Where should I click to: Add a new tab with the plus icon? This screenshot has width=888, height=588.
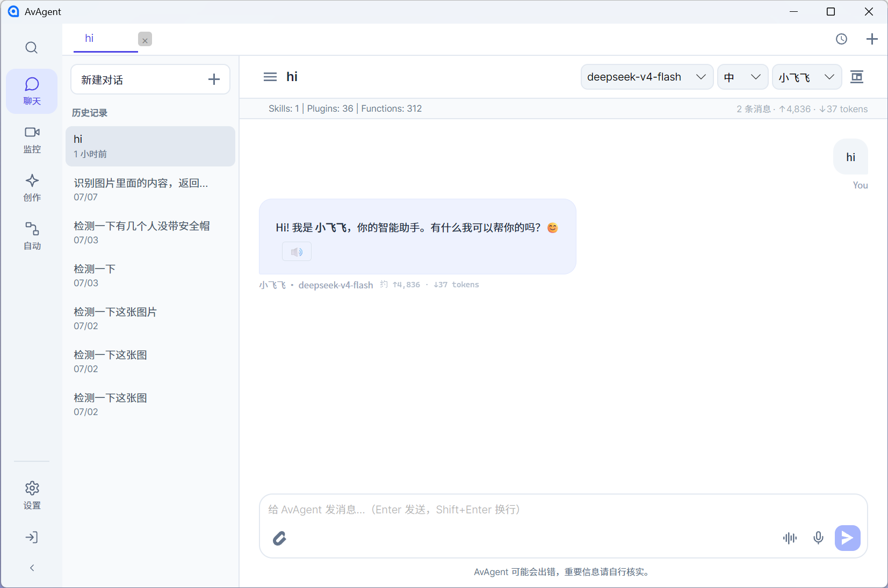[872, 39]
